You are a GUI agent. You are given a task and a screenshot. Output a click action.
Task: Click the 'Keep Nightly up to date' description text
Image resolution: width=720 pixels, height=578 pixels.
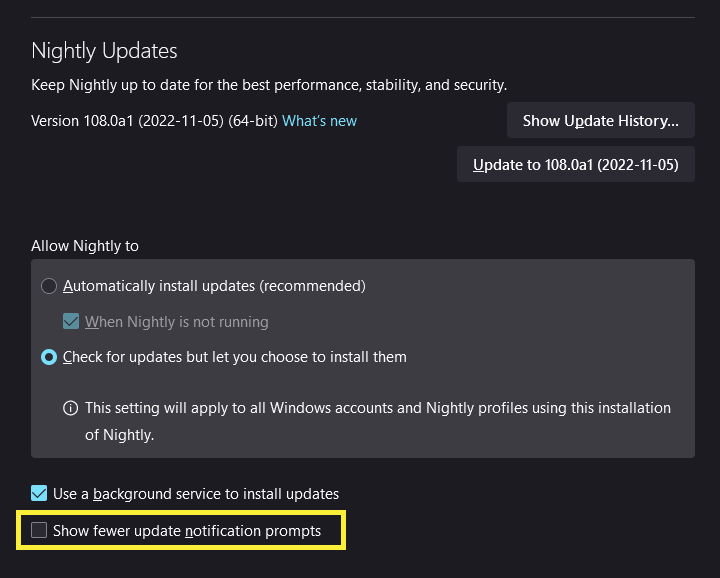(x=268, y=86)
